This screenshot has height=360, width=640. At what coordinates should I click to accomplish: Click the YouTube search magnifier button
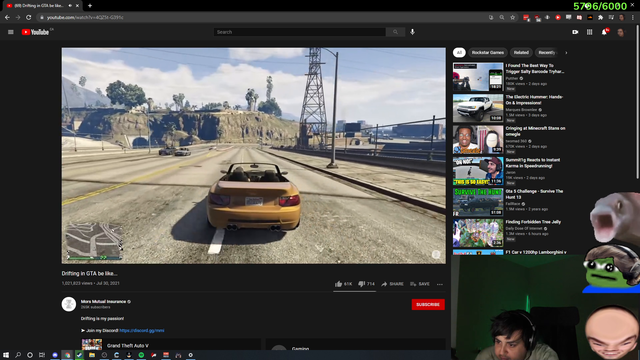point(395,32)
